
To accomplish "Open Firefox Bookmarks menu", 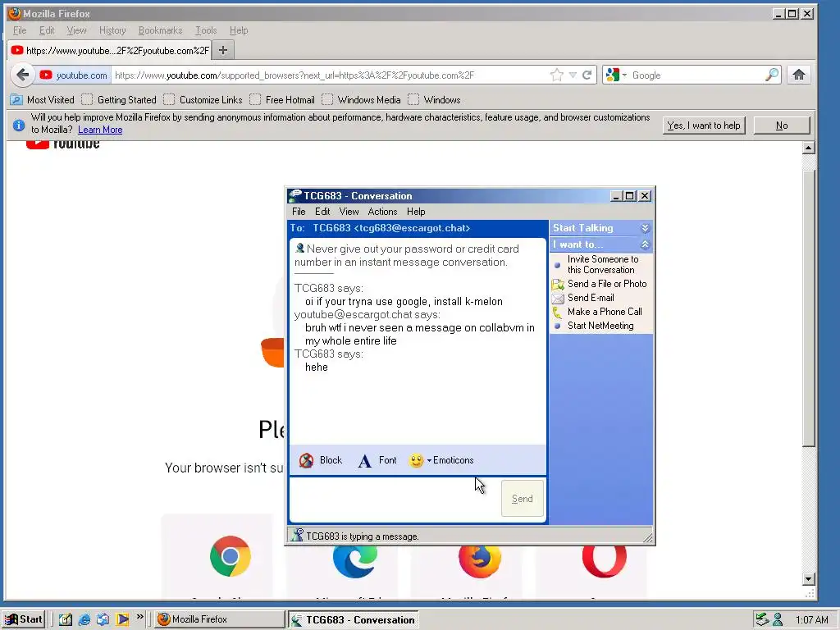I will (x=160, y=30).
